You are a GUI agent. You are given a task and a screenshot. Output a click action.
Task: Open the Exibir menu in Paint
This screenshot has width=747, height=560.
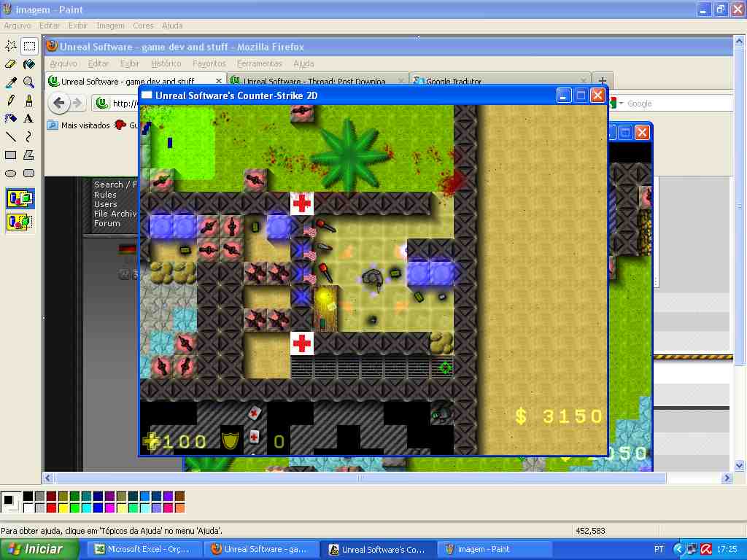point(77,26)
